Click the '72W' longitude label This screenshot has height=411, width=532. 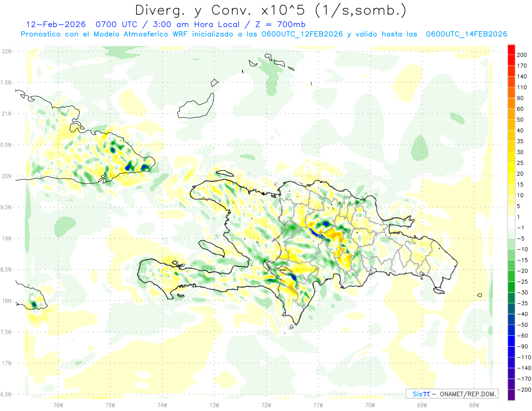[x=266, y=405]
